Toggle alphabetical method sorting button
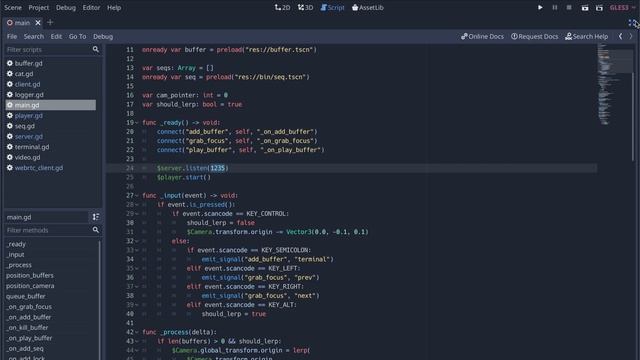Image resolution: width=640 pixels, height=360 pixels. coord(96,217)
